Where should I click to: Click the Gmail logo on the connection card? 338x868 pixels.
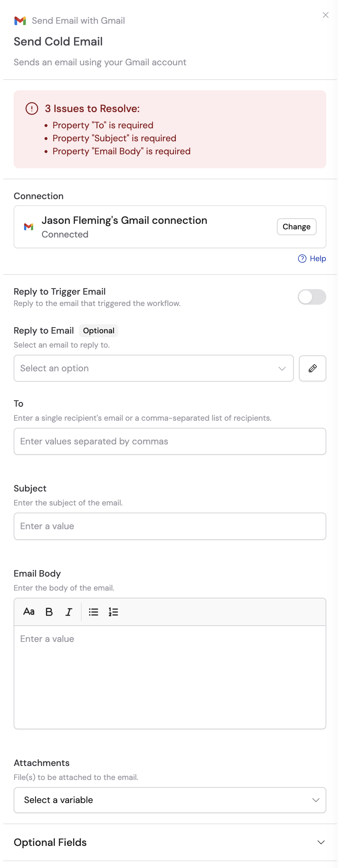[x=28, y=226]
